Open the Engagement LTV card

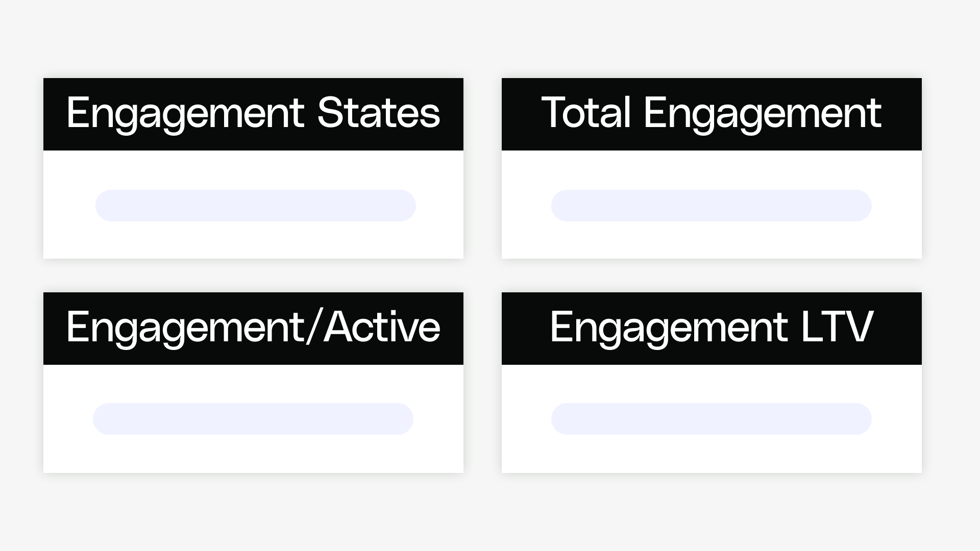(x=712, y=383)
